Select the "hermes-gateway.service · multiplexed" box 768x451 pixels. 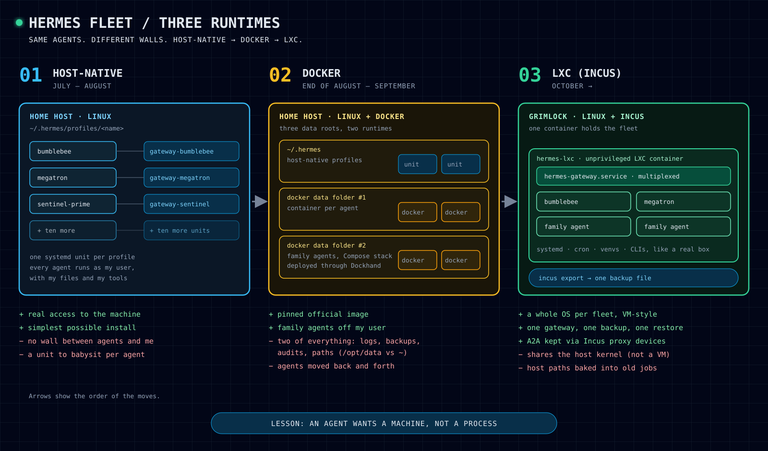pos(633,176)
